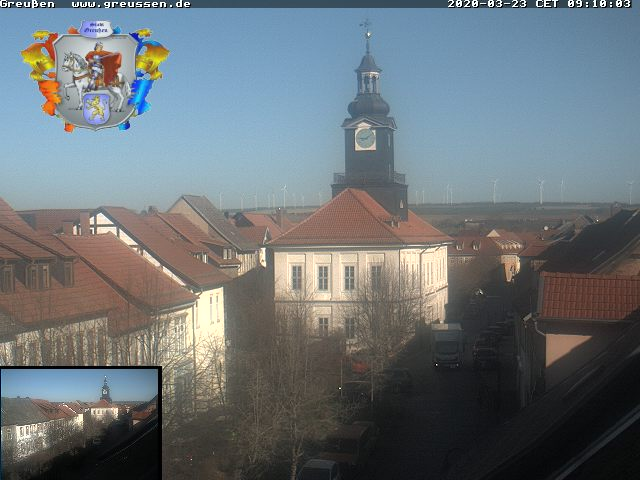Click the www.greussen.de text overlay

131,4
